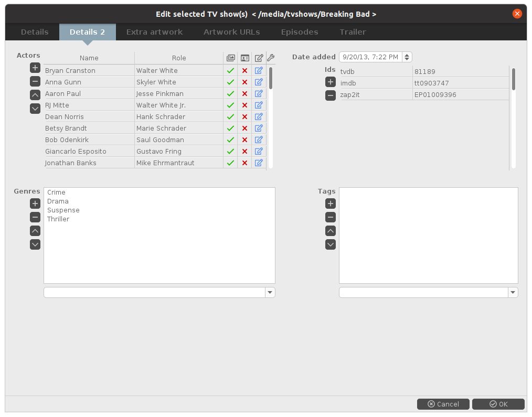Click the remove actor minus button
Viewport: 532px width, 417px height.
click(x=35, y=81)
